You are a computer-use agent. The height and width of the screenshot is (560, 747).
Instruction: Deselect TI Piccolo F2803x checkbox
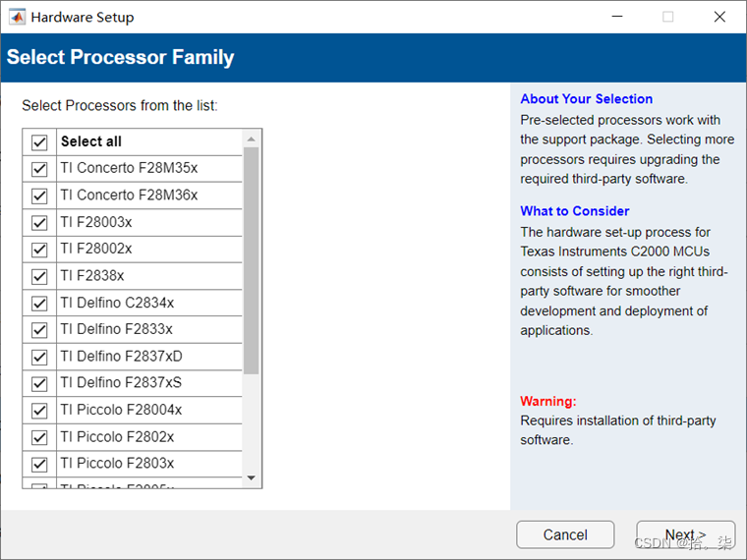point(39,464)
